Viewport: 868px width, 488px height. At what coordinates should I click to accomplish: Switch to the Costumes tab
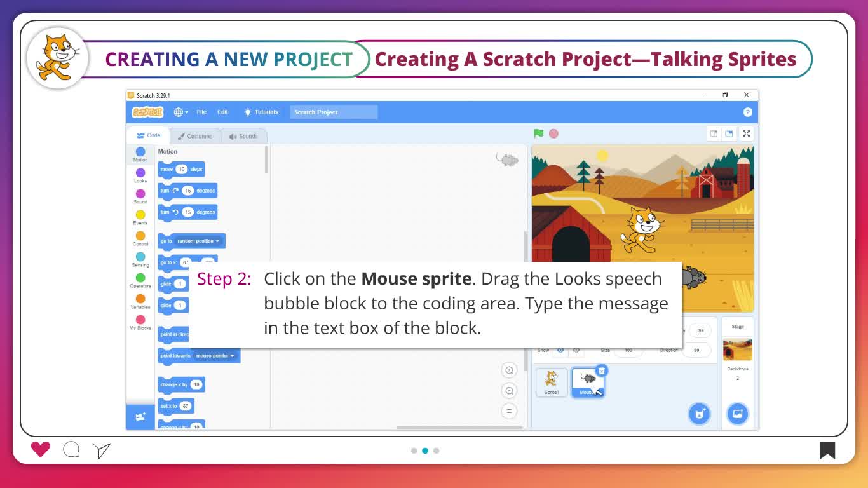(x=195, y=136)
